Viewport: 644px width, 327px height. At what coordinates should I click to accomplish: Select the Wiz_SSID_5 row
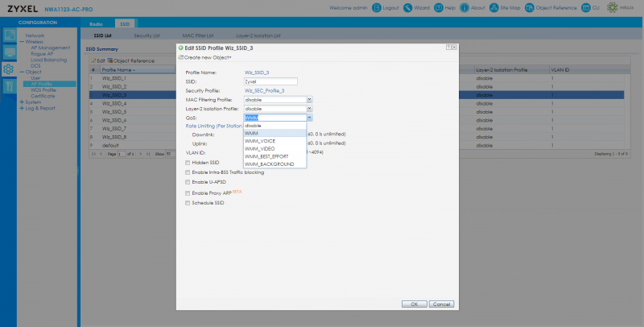coord(357,112)
